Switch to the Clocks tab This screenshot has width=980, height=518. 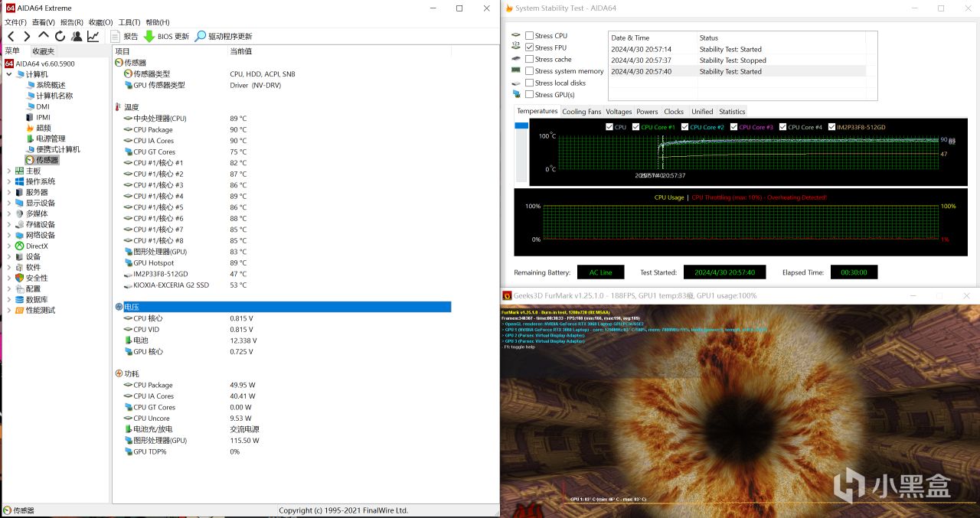pos(674,112)
